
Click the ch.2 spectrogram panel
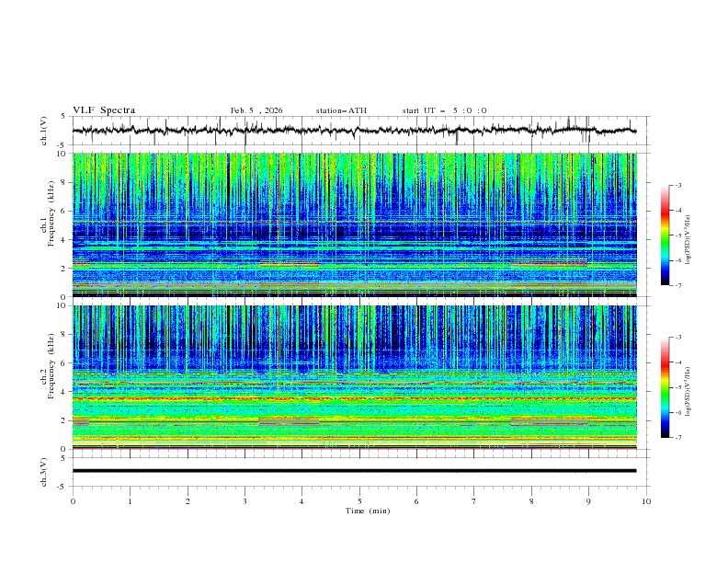354,377
